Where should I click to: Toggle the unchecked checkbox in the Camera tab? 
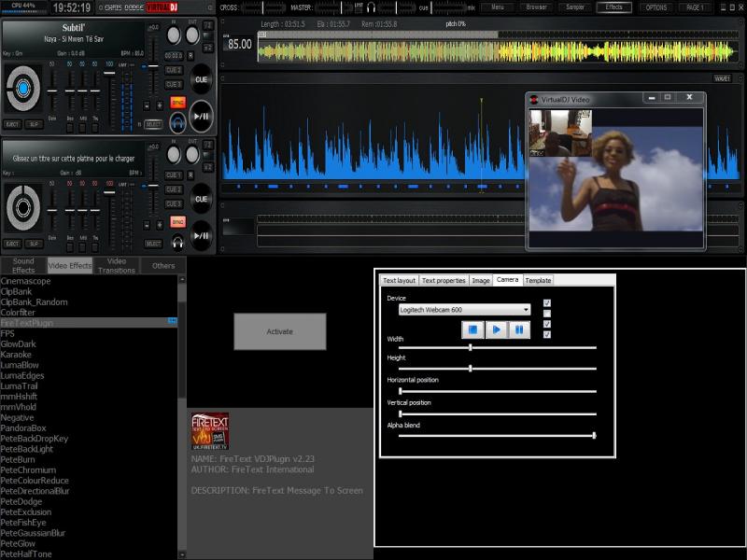tap(547, 314)
